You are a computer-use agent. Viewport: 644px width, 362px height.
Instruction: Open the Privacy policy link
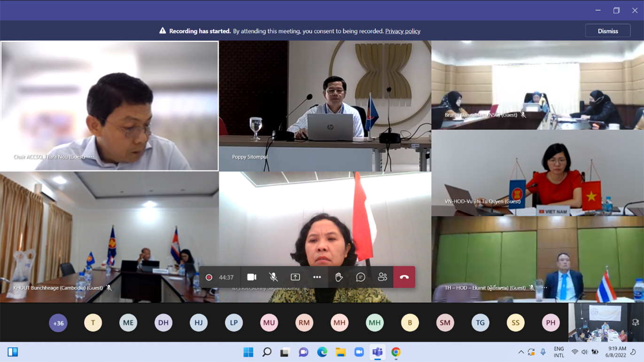[x=403, y=31]
